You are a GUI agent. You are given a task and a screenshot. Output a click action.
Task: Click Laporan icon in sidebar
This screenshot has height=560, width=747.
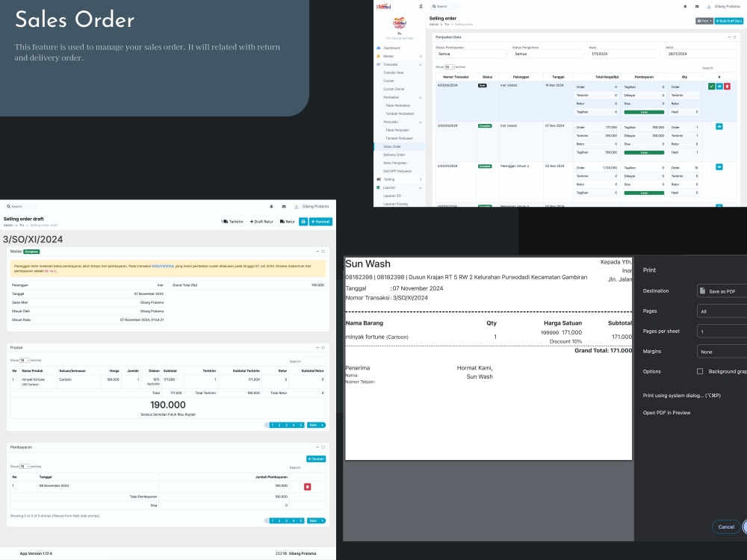coord(379,187)
